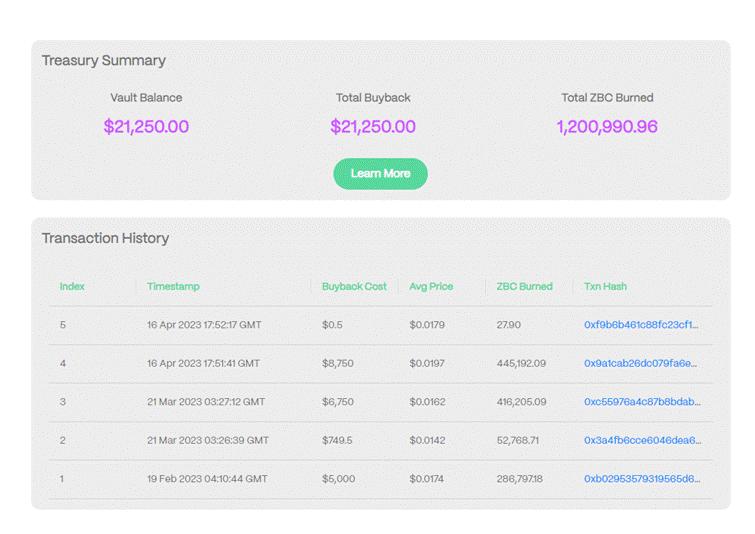Click the Transaction History heading
The image size is (755, 534).
105,239
